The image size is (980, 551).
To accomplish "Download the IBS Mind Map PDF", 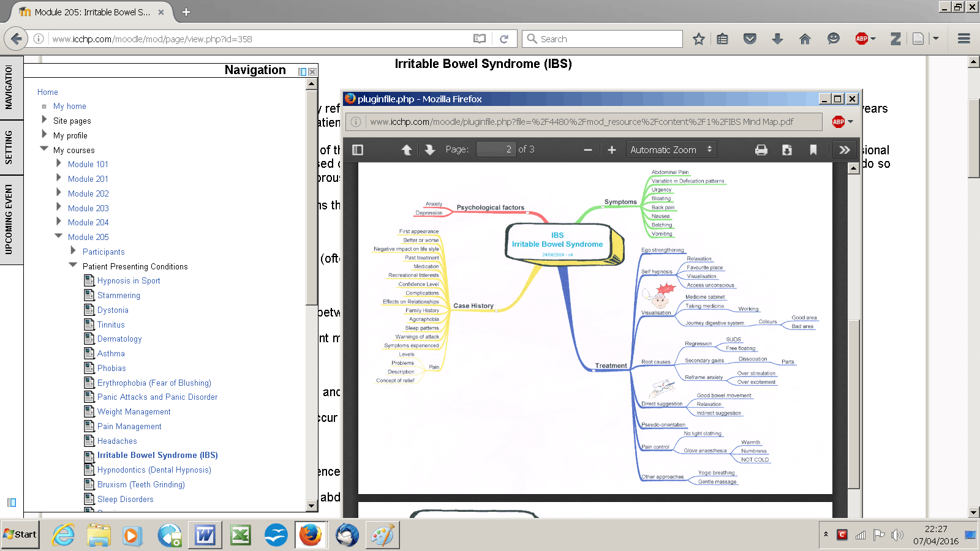I will (787, 149).
